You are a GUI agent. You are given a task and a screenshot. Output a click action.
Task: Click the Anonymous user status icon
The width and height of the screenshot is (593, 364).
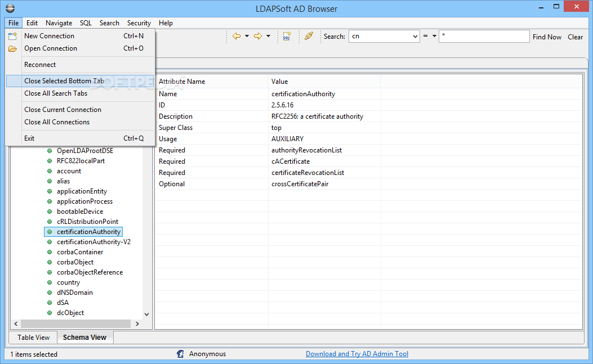coord(180,354)
